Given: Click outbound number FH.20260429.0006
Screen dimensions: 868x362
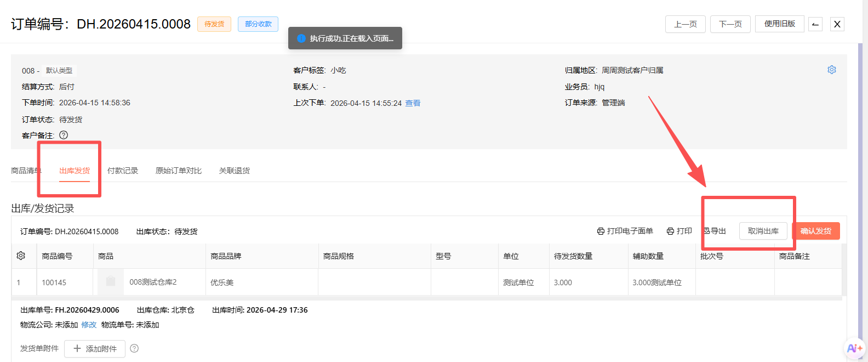Looking at the screenshot, I should tap(87, 310).
